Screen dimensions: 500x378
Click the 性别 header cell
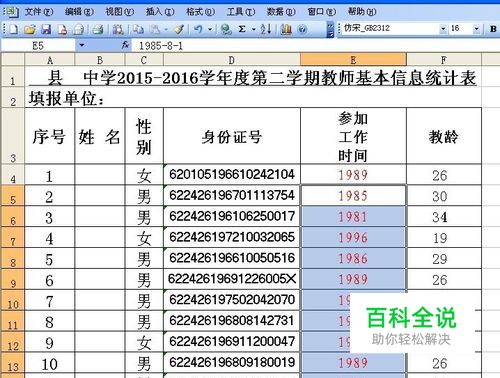tap(144, 136)
